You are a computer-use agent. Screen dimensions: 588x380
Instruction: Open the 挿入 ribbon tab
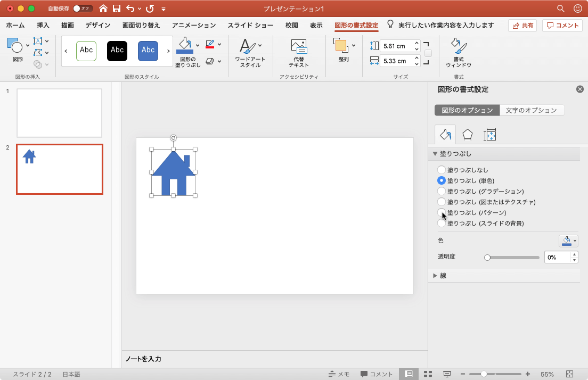(43, 25)
